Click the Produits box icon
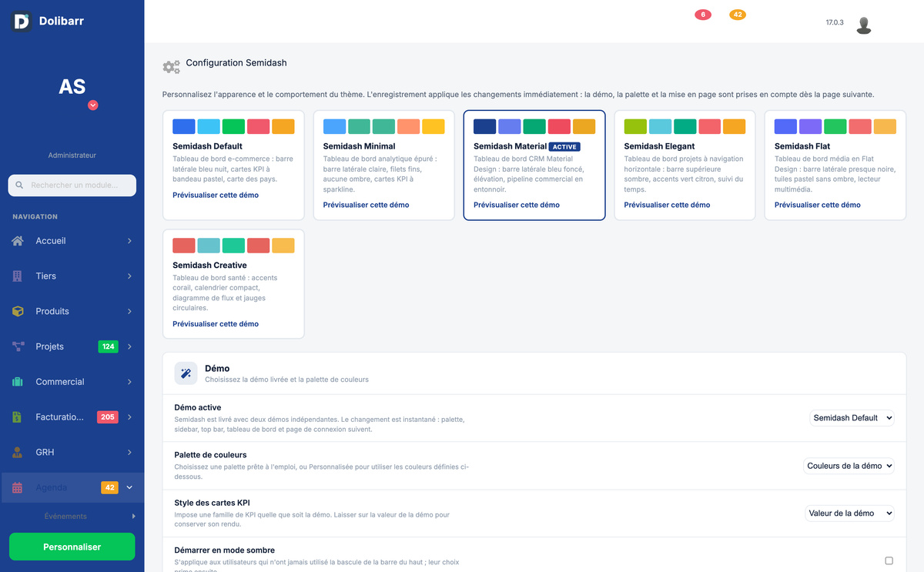This screenshot has height=572, width=924. tap(18, 311)
